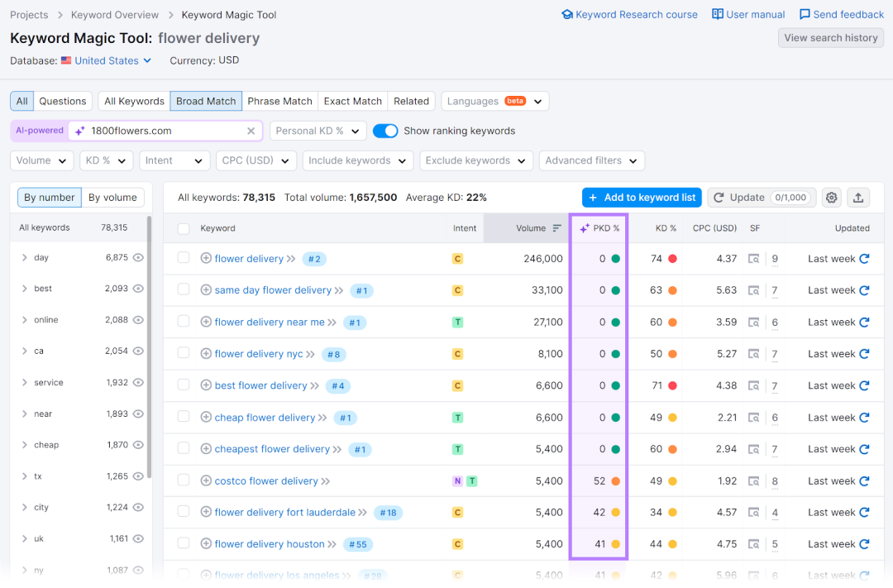Open table settings gear icon
Image resolution: width=893 pixels, height=588 pixels.
coord(832,198)
